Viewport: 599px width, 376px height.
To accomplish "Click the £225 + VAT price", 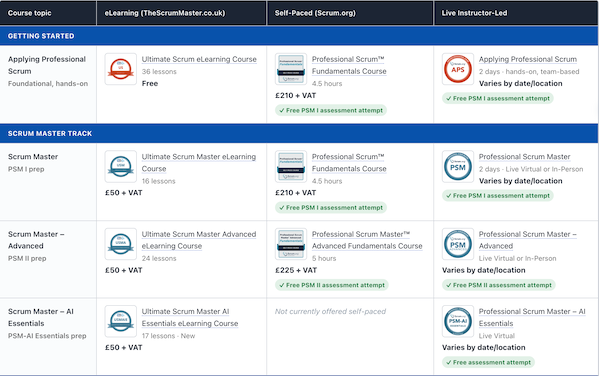I will tap(296, 270).
